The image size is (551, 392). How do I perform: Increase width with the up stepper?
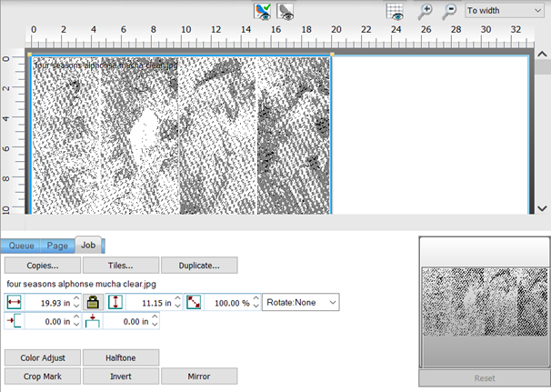(x=76, y=299)
